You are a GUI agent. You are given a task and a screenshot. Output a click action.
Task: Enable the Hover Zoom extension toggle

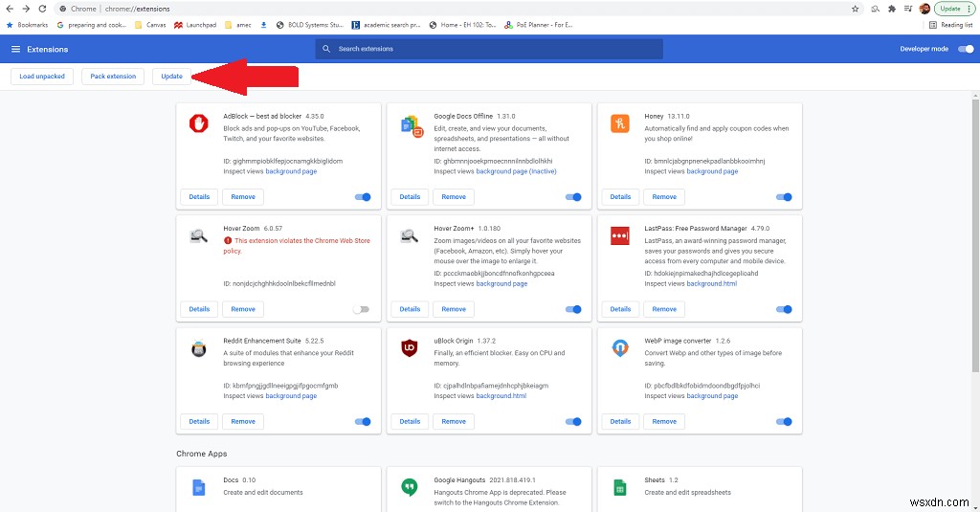pyautogui.click(x=361, y=309)
